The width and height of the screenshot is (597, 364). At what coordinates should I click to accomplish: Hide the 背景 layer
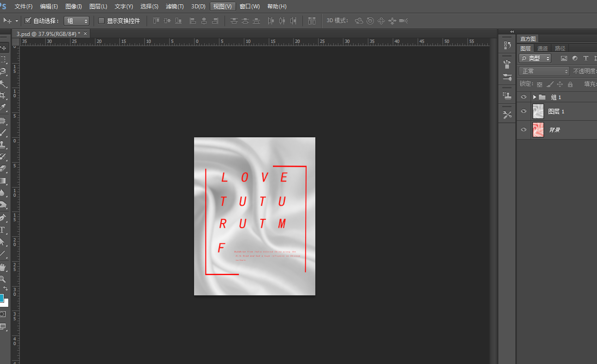pyautogui.click(x=523, y=130)
